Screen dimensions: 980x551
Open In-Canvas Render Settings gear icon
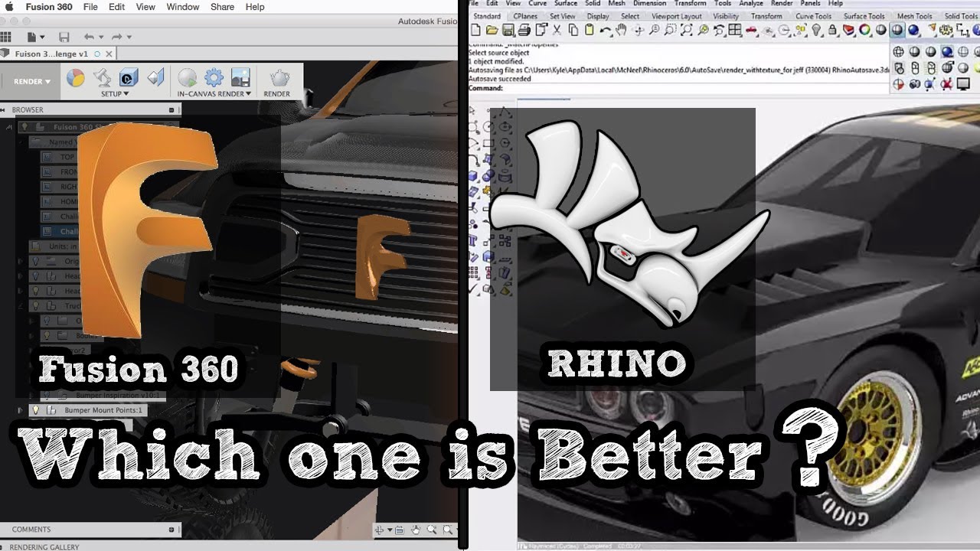[x=214, y=77]
